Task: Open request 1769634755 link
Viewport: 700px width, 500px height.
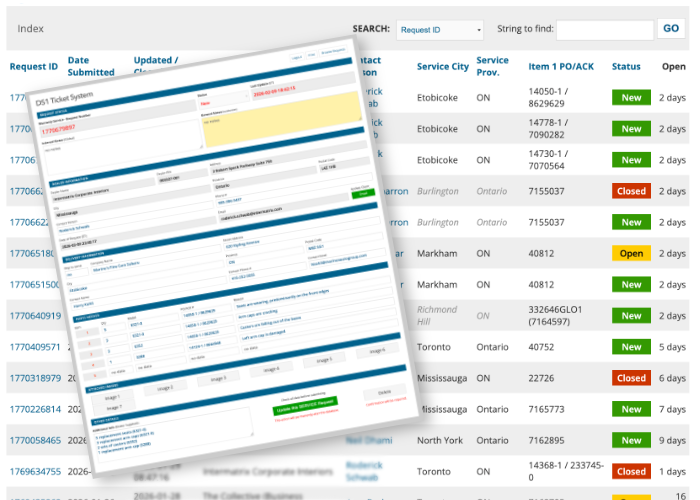Action: pos(35,472)
